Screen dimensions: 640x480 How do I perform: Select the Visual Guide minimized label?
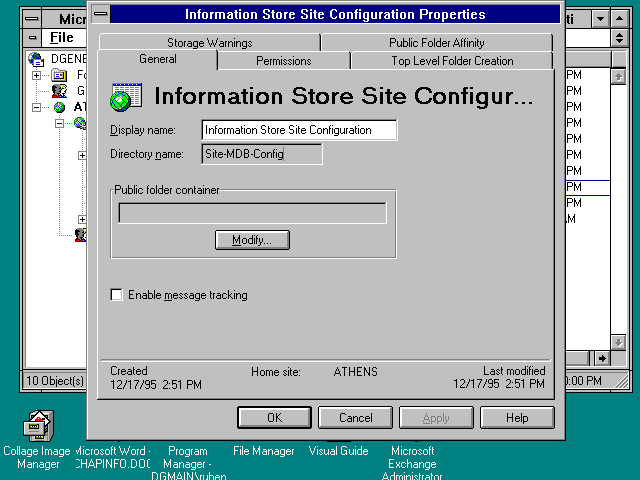coord(338,451)
